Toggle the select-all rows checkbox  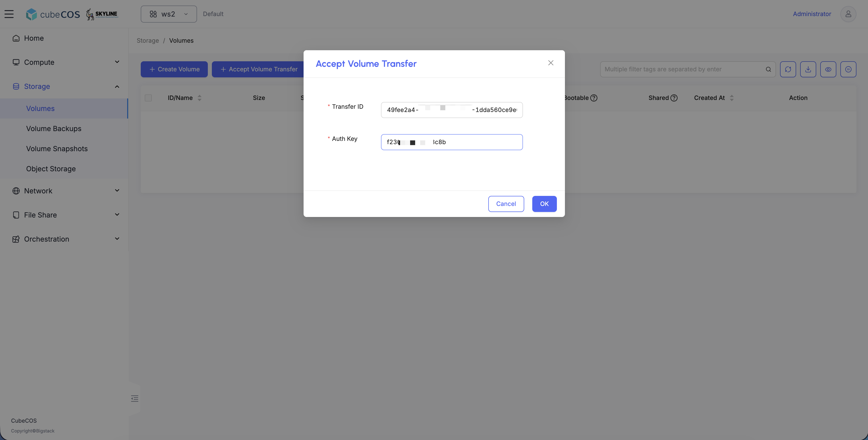point(148,98)
